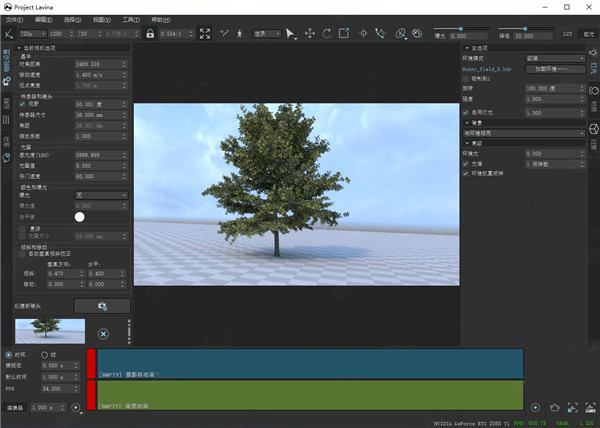Screen dimensions: 600x428
Task: Select the arrow pointer selection tool
Action: click(x=290, y=33)
